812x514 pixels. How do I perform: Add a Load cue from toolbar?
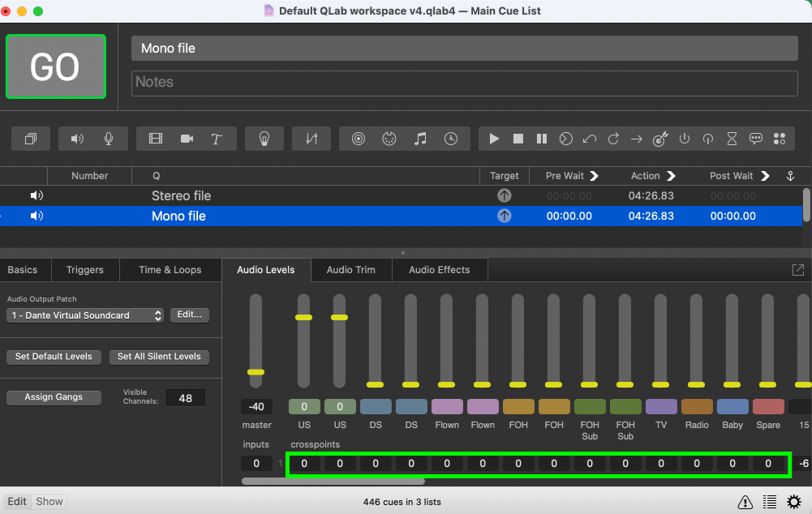565,139
